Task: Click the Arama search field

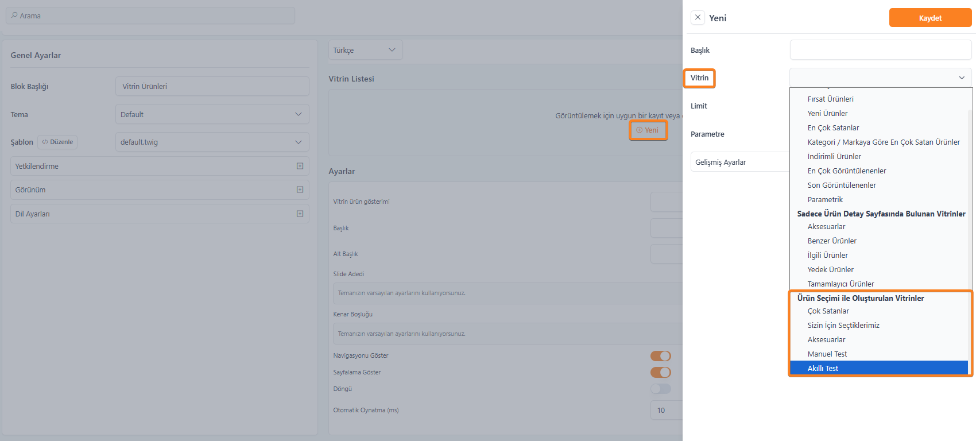Action: click(150, 16)
